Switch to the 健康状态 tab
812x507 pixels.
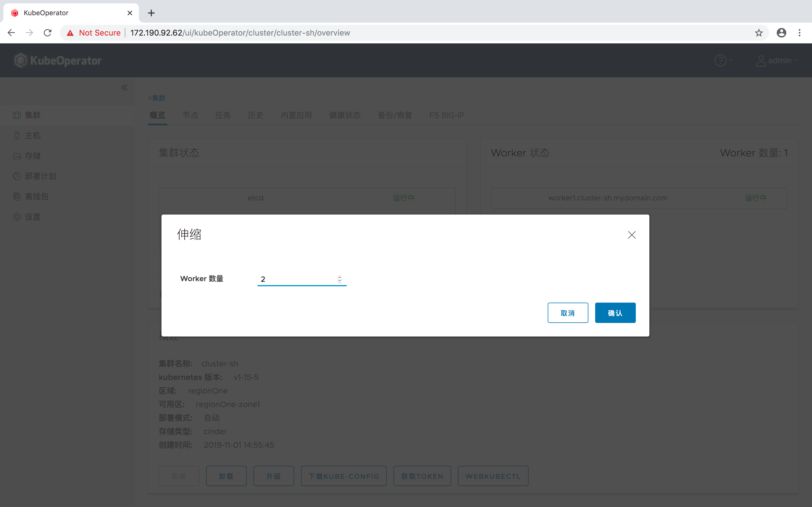345,115
